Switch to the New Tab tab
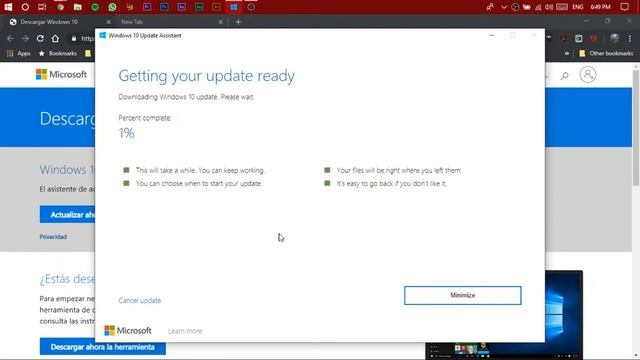640x360 pixels. tap(170, 22)
